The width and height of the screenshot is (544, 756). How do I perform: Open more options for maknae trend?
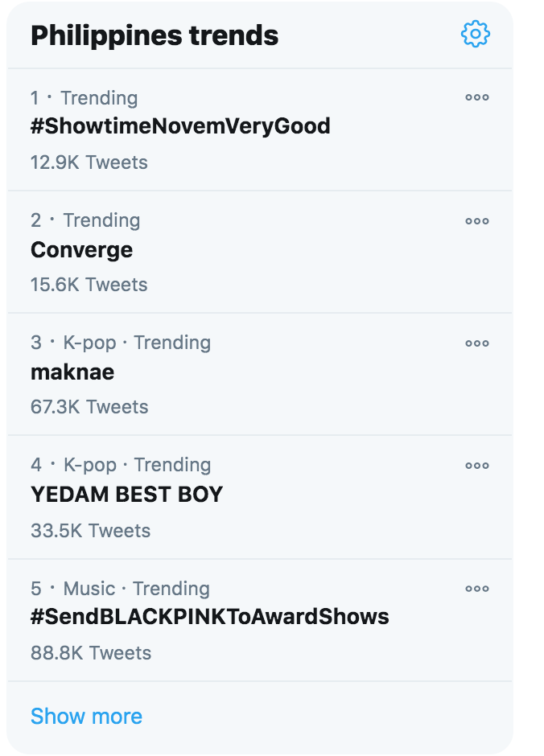pyautogui.click(x=477, y=343)
